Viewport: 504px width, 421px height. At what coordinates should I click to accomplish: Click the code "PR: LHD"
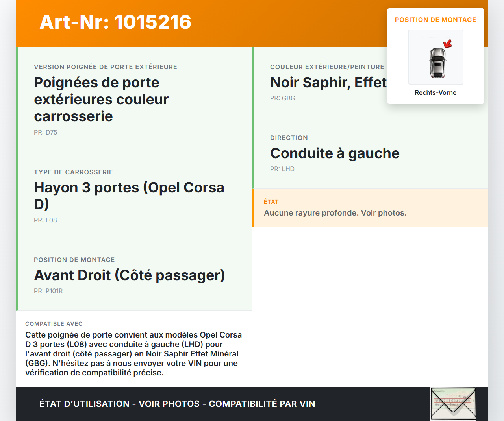pyautogui.click(x=282, y=169)
